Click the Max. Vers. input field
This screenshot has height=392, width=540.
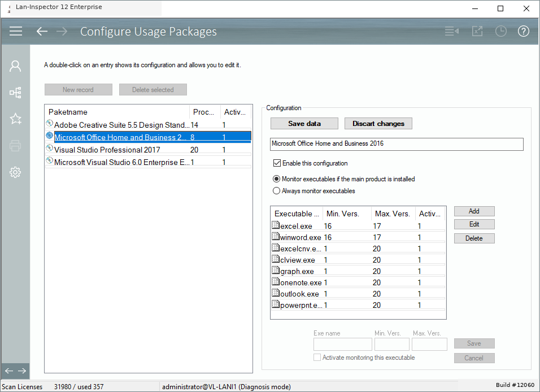click(429, 344)
